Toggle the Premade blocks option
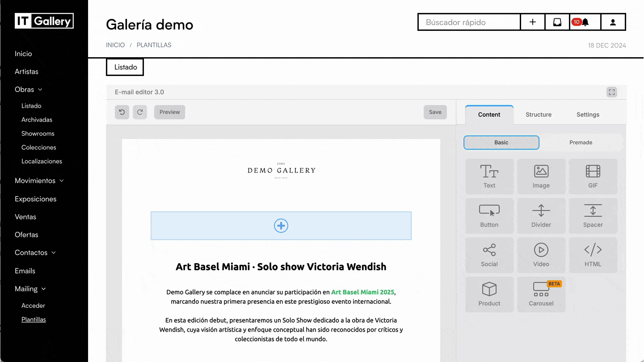Image resolution: width=644 pixels, height=362 pixels. point(581,143)
